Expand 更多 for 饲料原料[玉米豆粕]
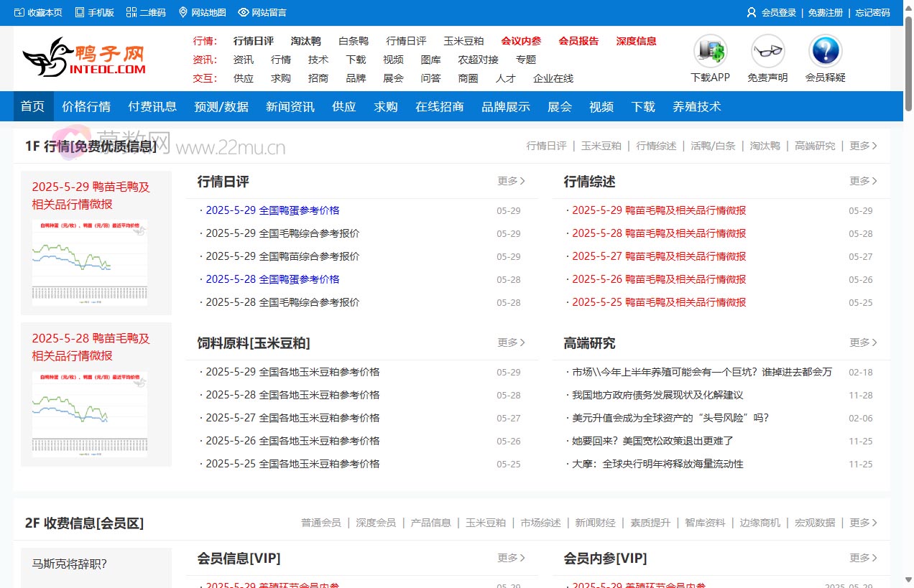 pos(511,342)
